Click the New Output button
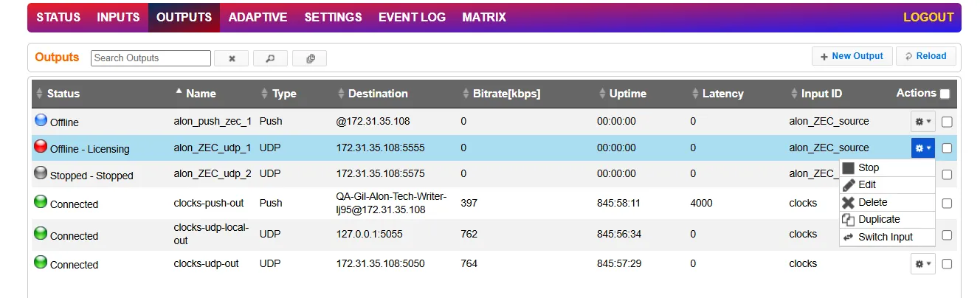This screenshot has height=298, width=980. click(x=852, y=56)
